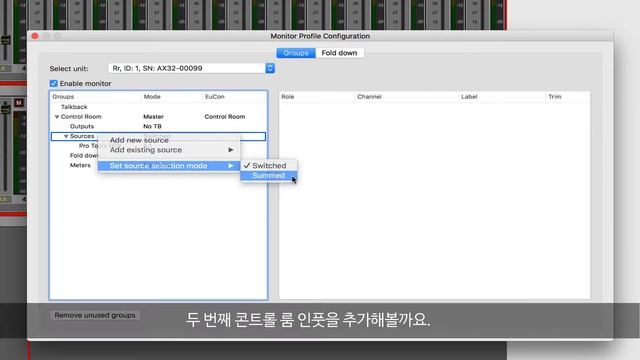Click the Mode column header
This screenshot has height=360, width=640.
click(x=152, y=97)
